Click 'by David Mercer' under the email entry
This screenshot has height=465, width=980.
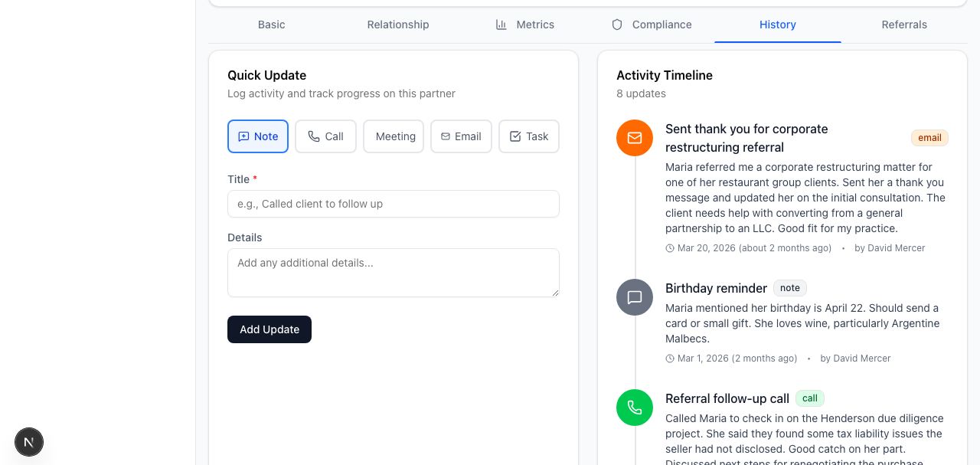pyautogui.click(x=890, y=248)
